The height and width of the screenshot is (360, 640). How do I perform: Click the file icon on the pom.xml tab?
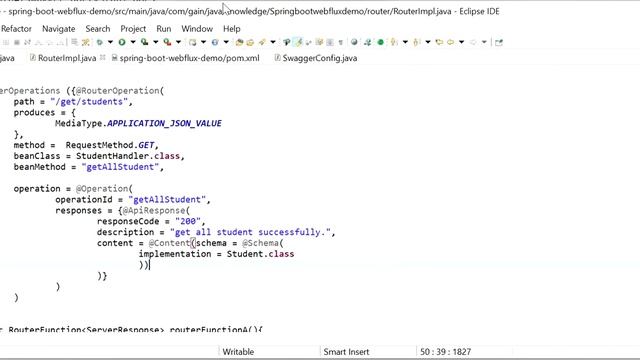114,58
